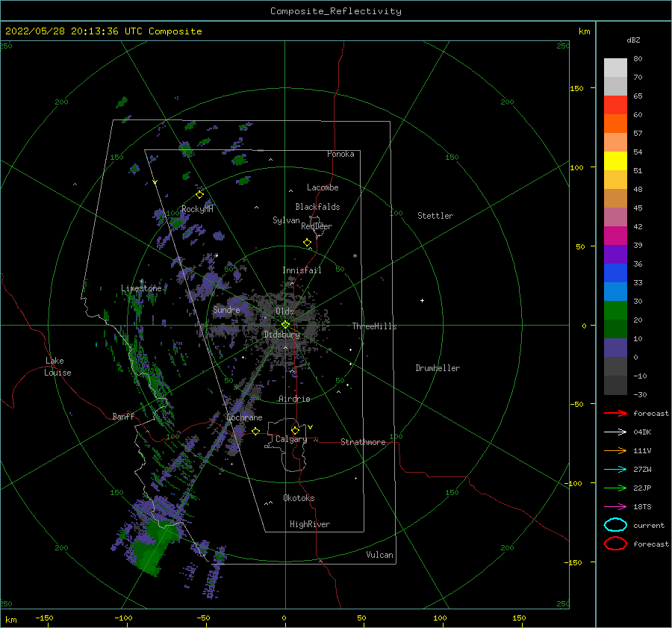
Task: Click the white 04DK arrow in legend
Action: click(615, 432)
